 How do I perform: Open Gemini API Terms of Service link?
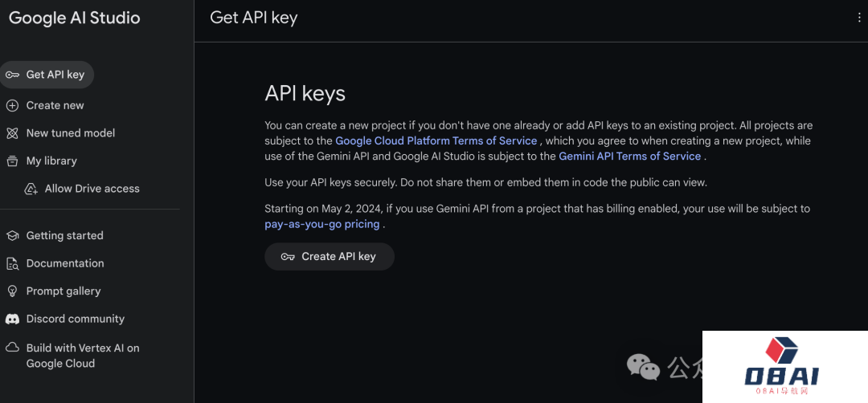pos(629,157)
